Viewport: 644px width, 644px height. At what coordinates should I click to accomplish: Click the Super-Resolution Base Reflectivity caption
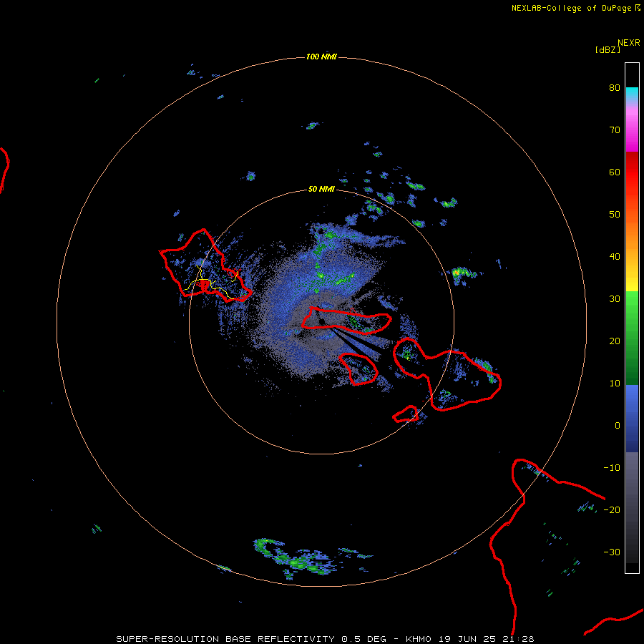(325, 639)
